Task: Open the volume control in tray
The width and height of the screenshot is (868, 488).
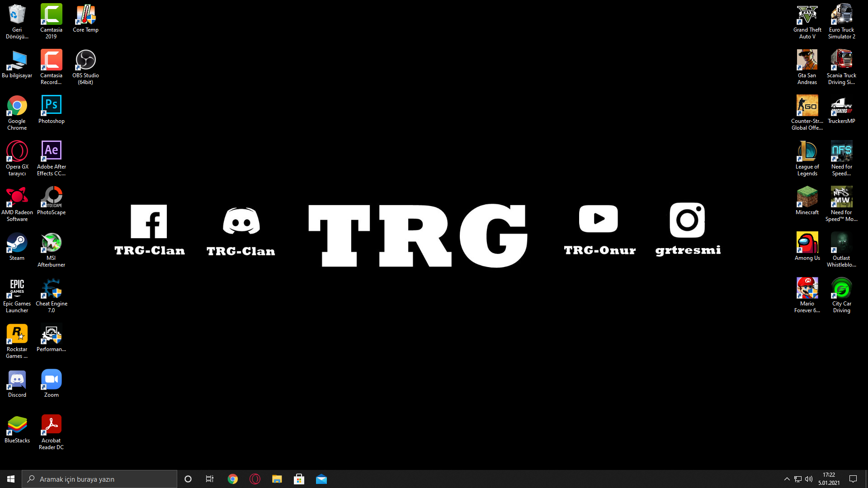Action: tap(809, 479)
